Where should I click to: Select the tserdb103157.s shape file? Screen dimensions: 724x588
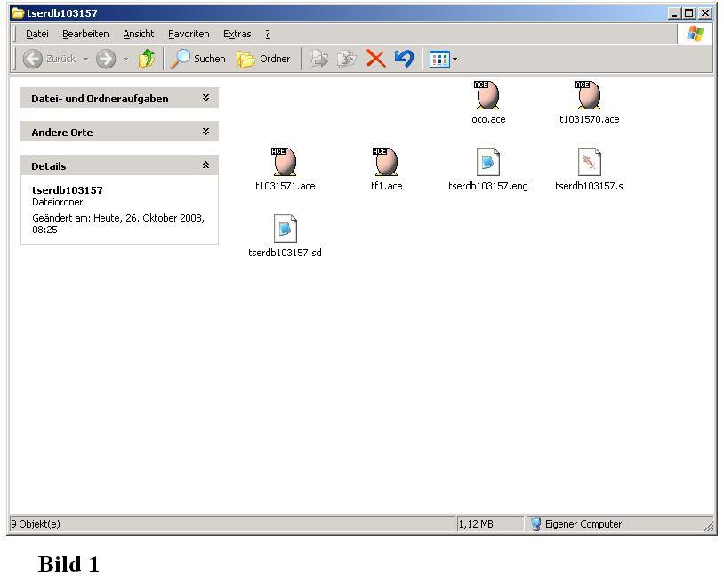click(589, 162)
